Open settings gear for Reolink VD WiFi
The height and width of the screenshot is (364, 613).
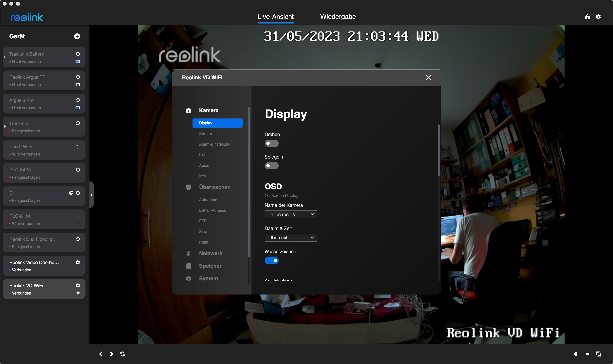(x=78, y=285)
